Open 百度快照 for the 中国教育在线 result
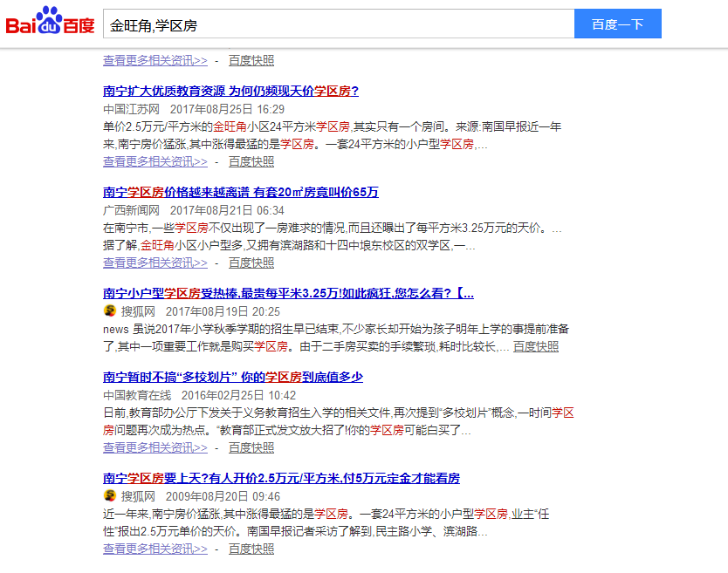Image resolution: width=728 pixels, height=573 pixels. coord(251,447)
